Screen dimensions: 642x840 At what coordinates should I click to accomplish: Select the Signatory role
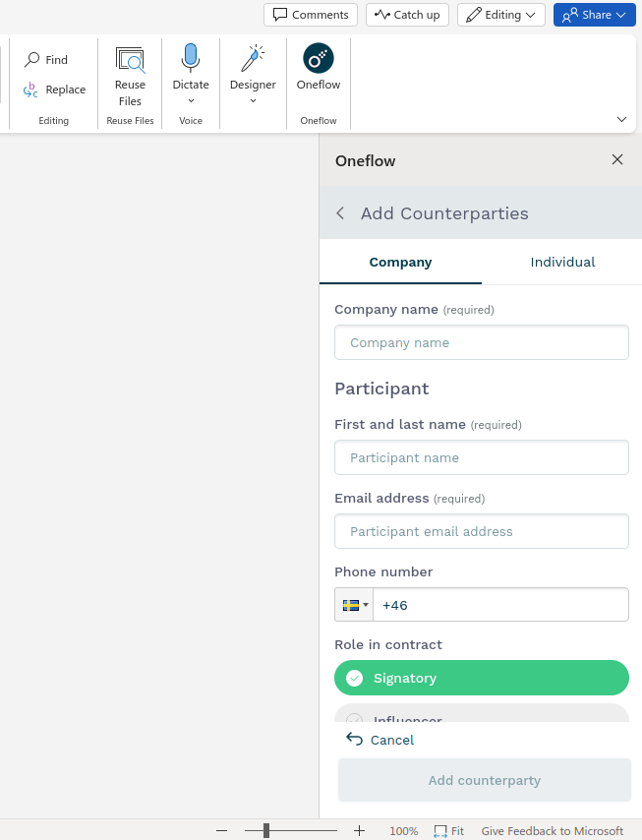click(x=482, y=678)
